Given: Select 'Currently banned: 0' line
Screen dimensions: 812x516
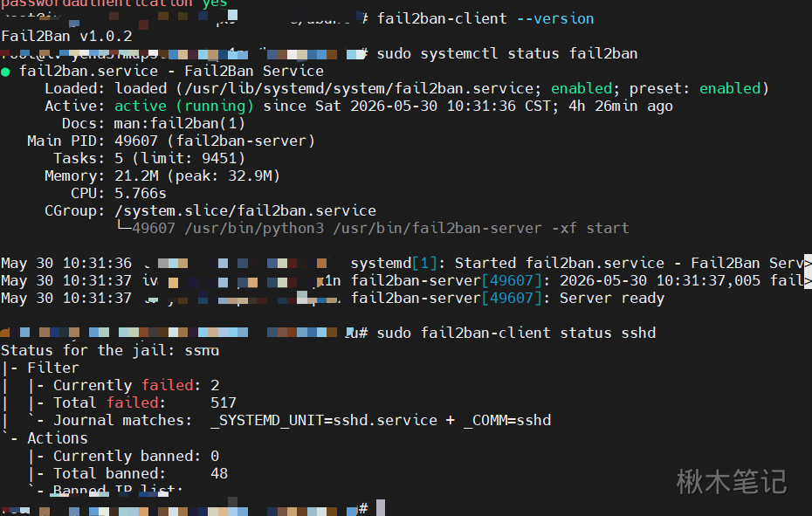Looking at the screenshot, I should (136, 456).
